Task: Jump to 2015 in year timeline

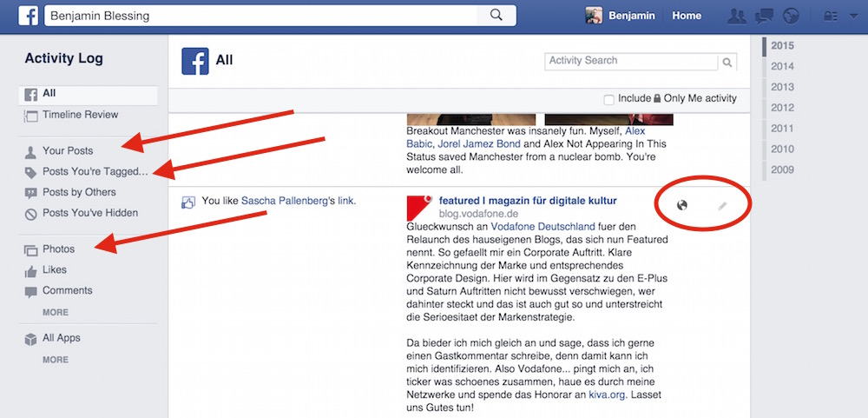Action: [782, 45]
